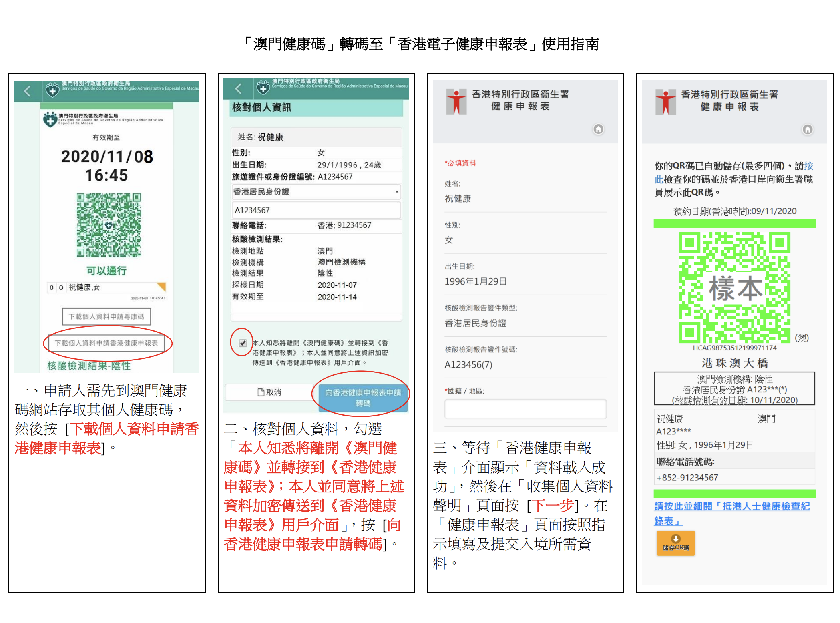The image size is (840, 623).
Task: Click the 香港居民身份證 value in third panel
Action: [x=475, y=323]
